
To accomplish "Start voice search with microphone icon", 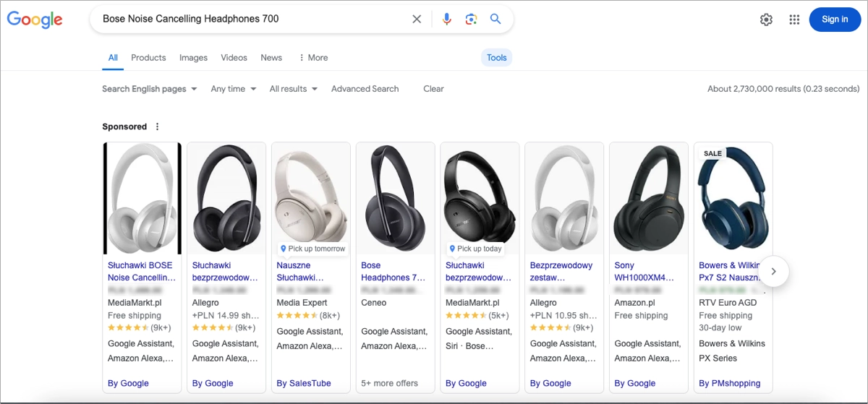I will click(x=446, y=20).
